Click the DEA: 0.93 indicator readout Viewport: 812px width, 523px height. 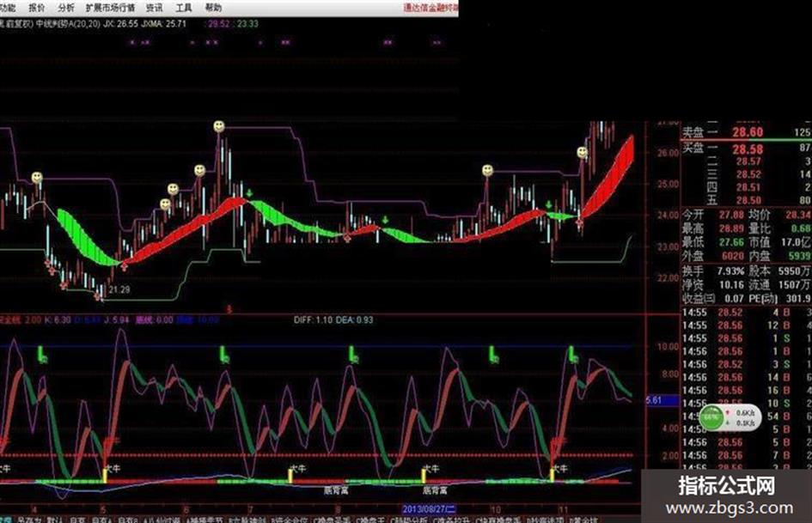[x=355, y=320]
